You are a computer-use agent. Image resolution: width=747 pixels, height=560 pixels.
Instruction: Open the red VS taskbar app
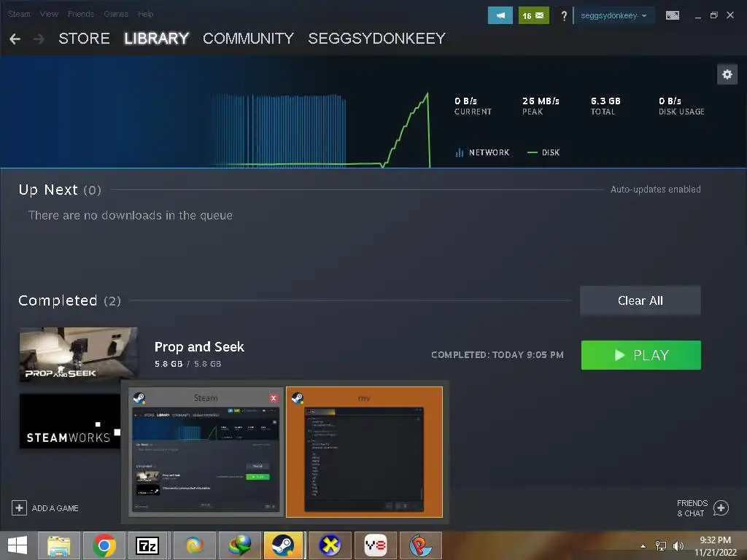376,545
